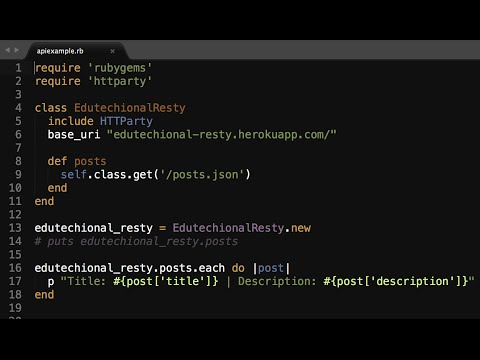Close the apiexample.rb tab
The height and width of the screenshot is (360, 480).
click(112, 51)
